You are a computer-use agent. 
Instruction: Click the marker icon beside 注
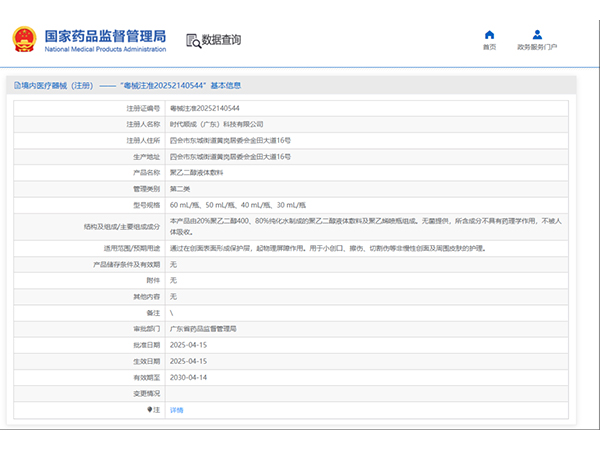point(150,409)
